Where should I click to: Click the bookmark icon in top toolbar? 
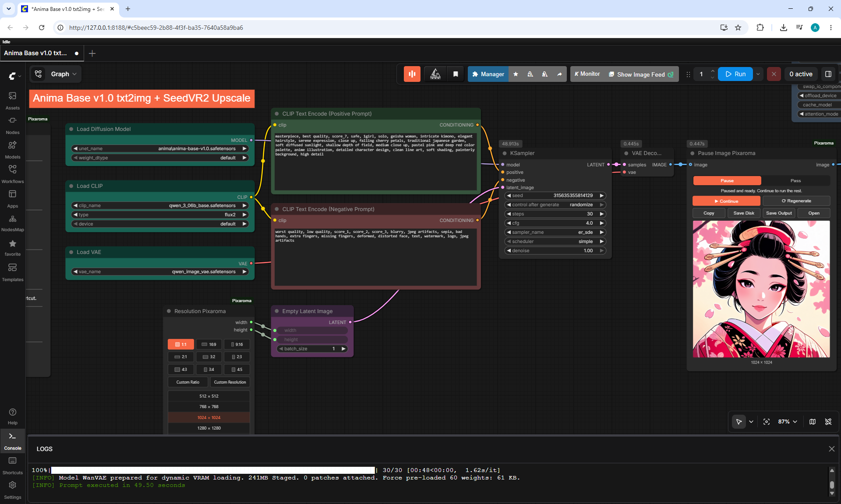tap(456, 74)
